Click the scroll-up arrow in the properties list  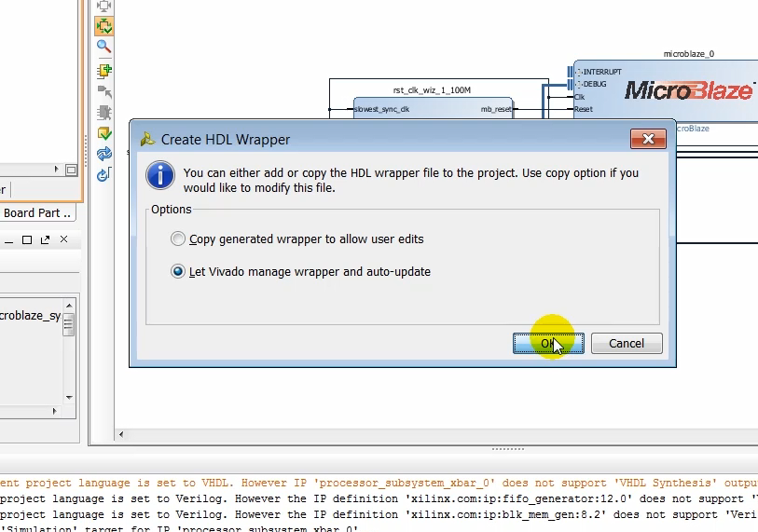click(x=69, y=306)
